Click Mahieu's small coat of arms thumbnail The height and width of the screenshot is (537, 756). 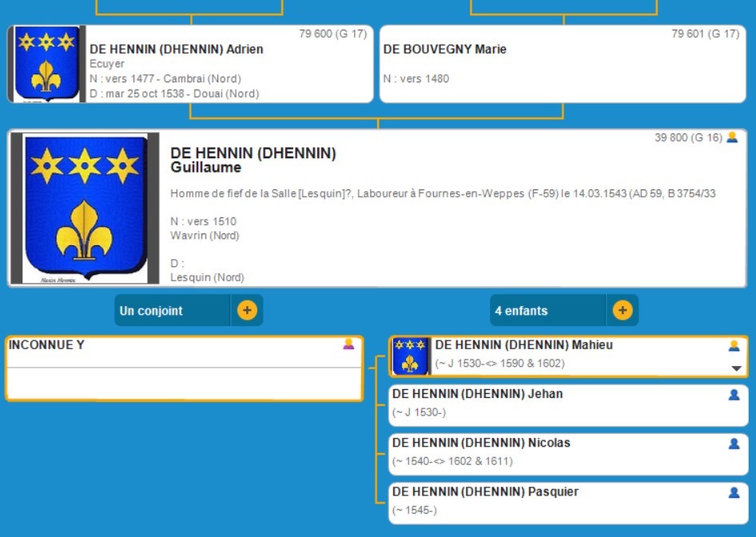point(411,356)
